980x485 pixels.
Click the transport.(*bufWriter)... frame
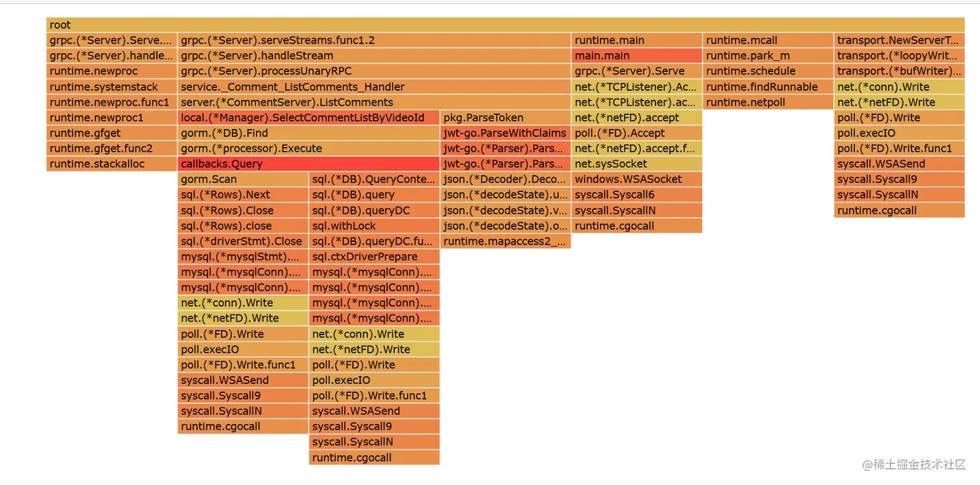pyautogui.click(x=900, y=71)
